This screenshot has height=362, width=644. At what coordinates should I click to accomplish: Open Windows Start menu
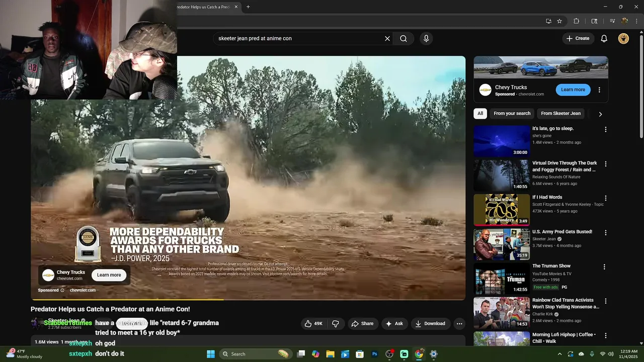coord(211,354)
